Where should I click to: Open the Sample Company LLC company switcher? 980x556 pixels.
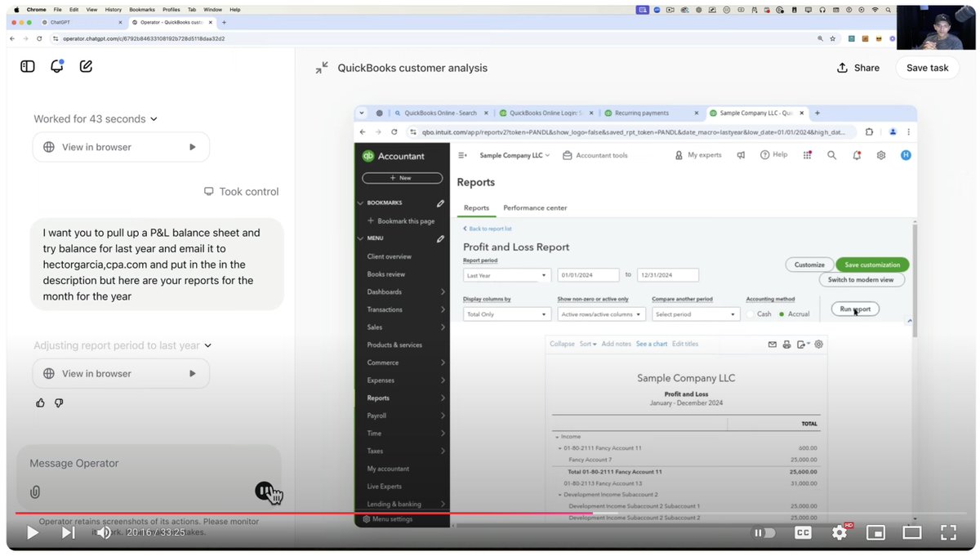point(514,155)
